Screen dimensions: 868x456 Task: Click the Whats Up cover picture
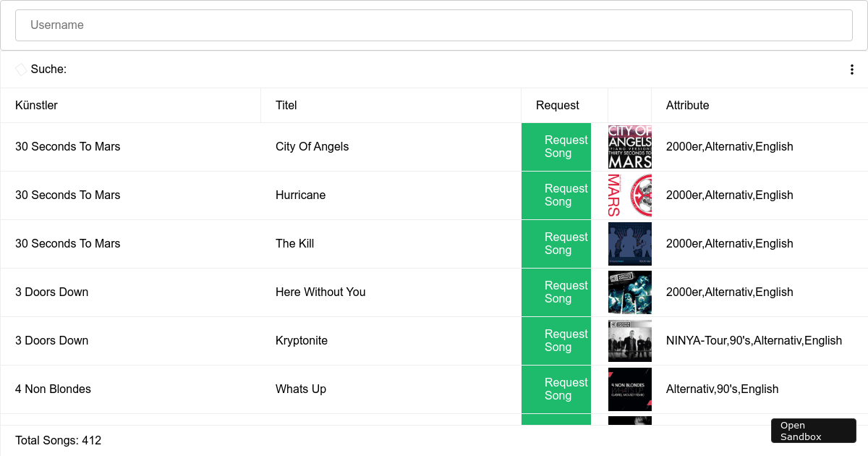(629, 389)
